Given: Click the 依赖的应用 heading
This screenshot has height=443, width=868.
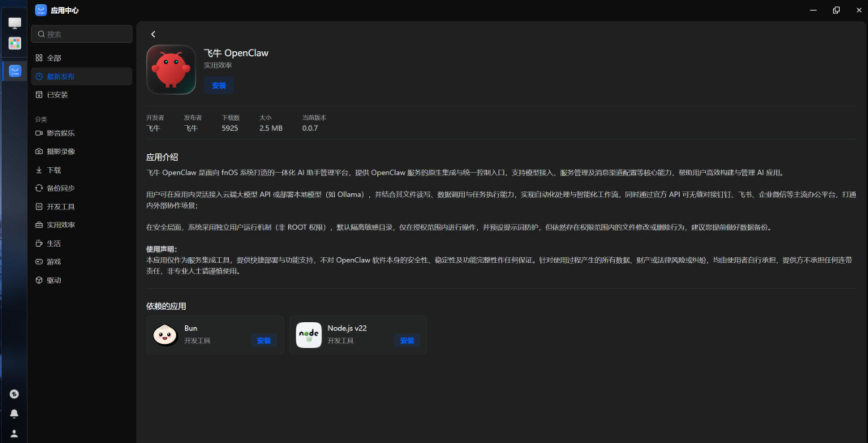Looking at the screenshot, I should (166, 306).
